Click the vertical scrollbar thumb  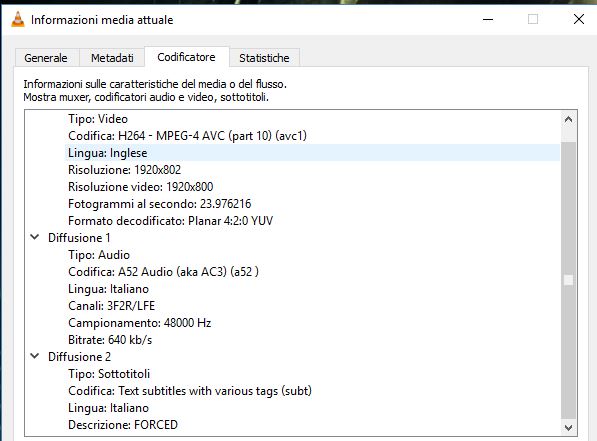click(x=568, y=281)
